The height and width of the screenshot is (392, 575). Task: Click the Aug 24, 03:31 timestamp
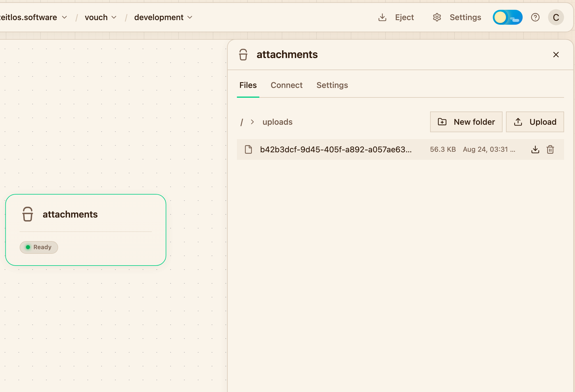click(x=489, y=149)
